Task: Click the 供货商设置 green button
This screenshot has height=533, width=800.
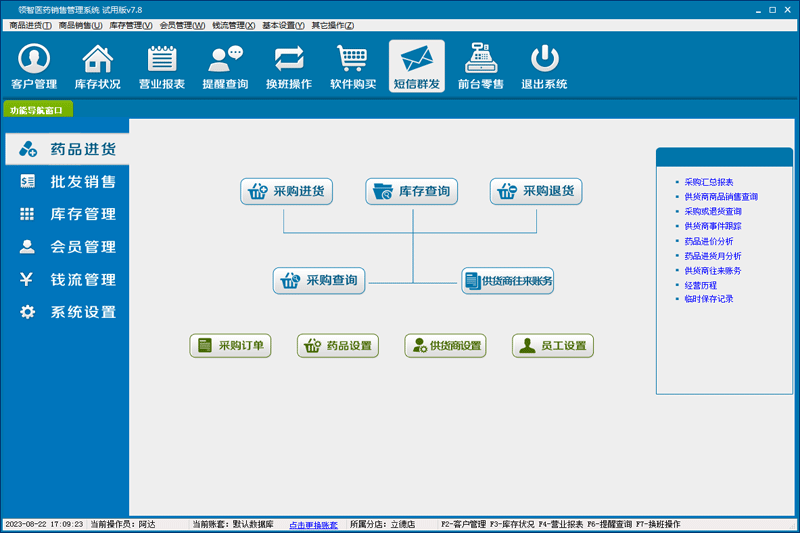Action: (x=445, y=346)
